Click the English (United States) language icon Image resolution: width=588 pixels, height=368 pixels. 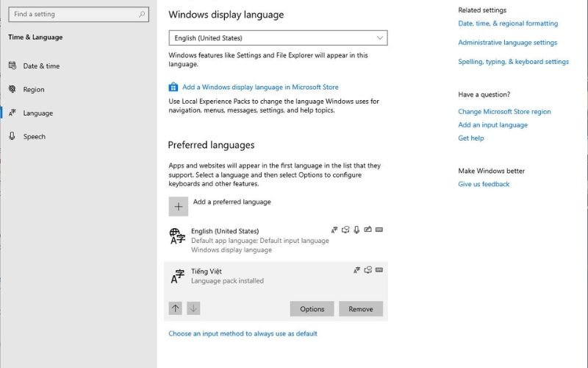177,236
